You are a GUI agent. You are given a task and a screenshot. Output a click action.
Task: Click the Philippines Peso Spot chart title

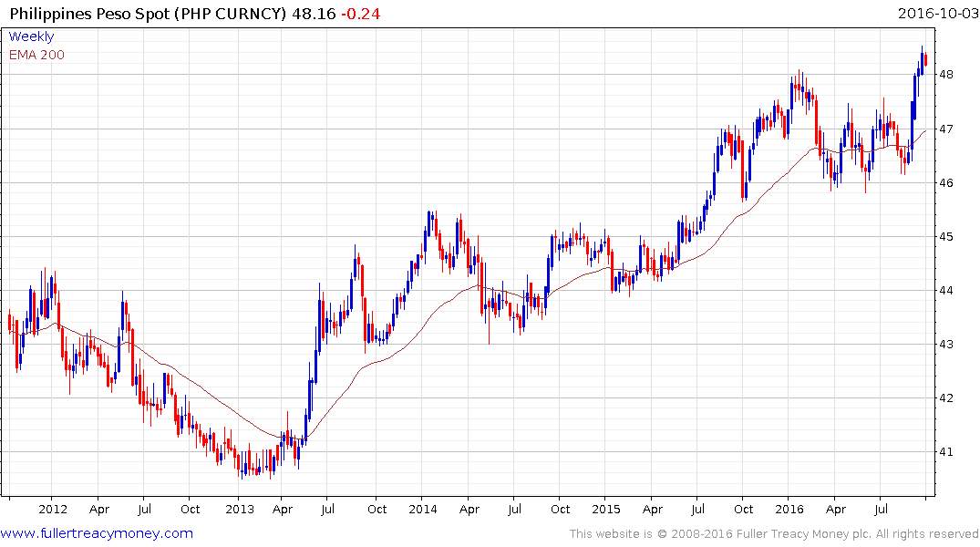tap(148, 13)
